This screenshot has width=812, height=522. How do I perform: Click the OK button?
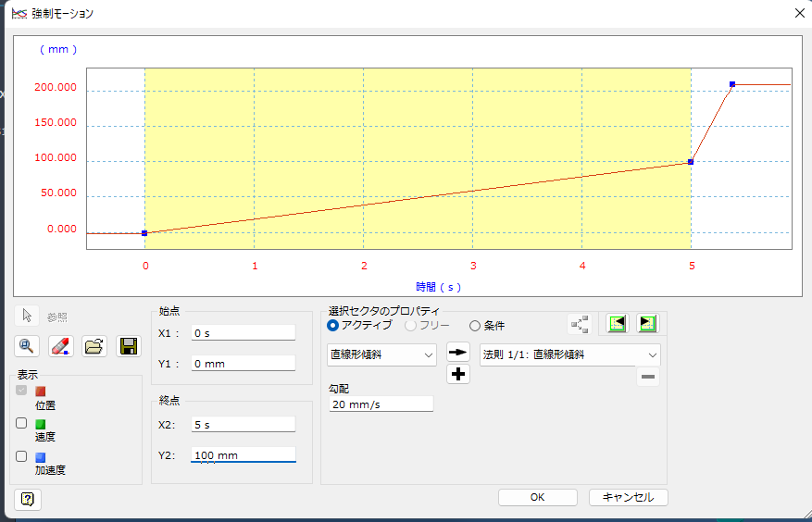(537, 497)
